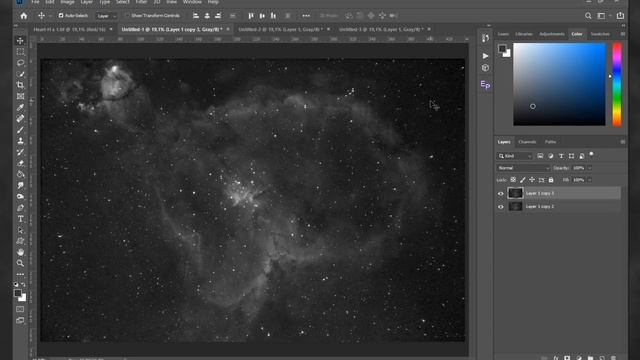Click the Home icon in options bar
The width and height of the screenshot is (640, 360).
click(x=24, y=16)
